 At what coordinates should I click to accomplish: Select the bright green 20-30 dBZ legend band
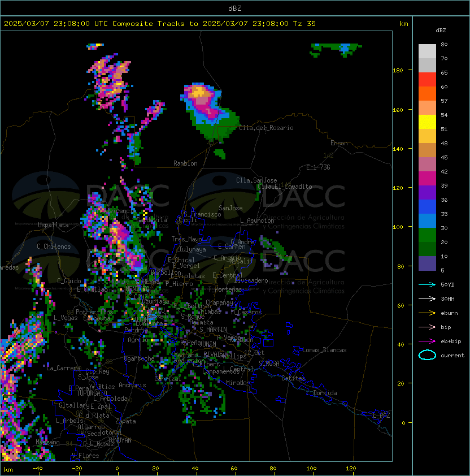tap(427, 235)
